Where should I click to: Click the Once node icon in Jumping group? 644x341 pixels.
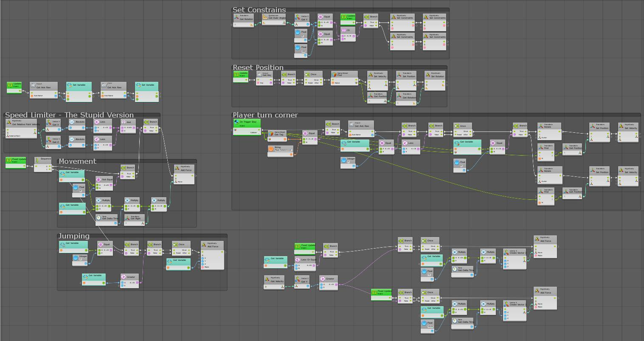point(175,244)
